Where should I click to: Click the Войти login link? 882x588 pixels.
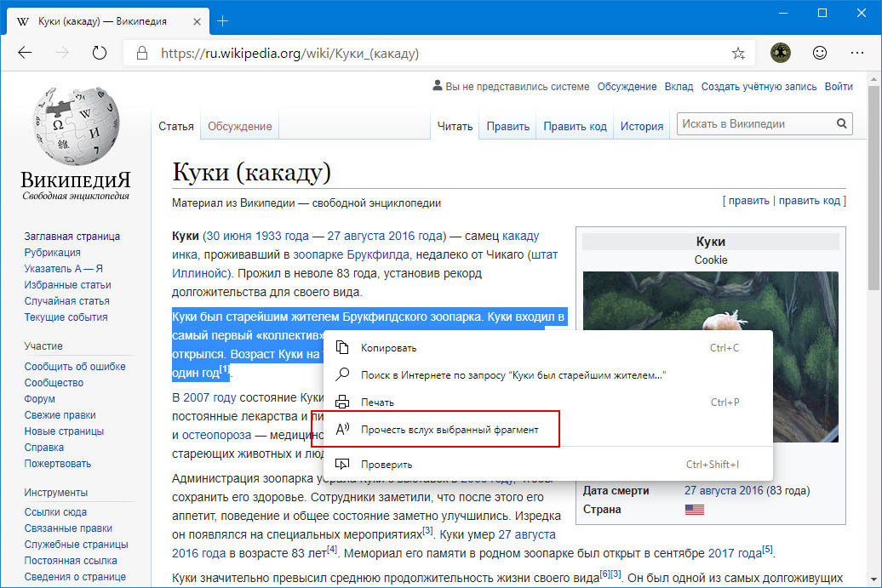(x=839, y=87)
